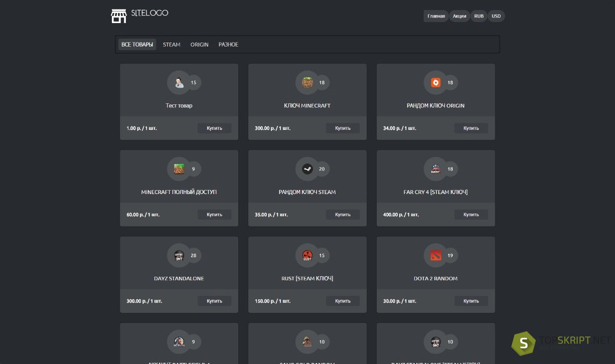Click the КЛЮЧ MINECRAFT block icon
The width and height of the screenshot is (615, 364).
click(307, 83)
